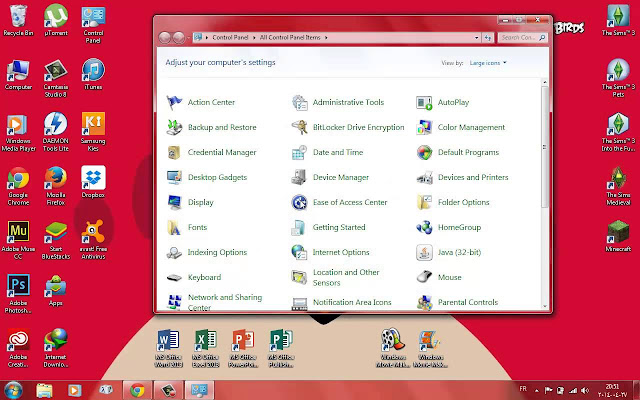Screen dimensions: 640x400
Task: Select the Recycle Bin desktop icon
Action: pyautogui.click(x=18, y=20)
